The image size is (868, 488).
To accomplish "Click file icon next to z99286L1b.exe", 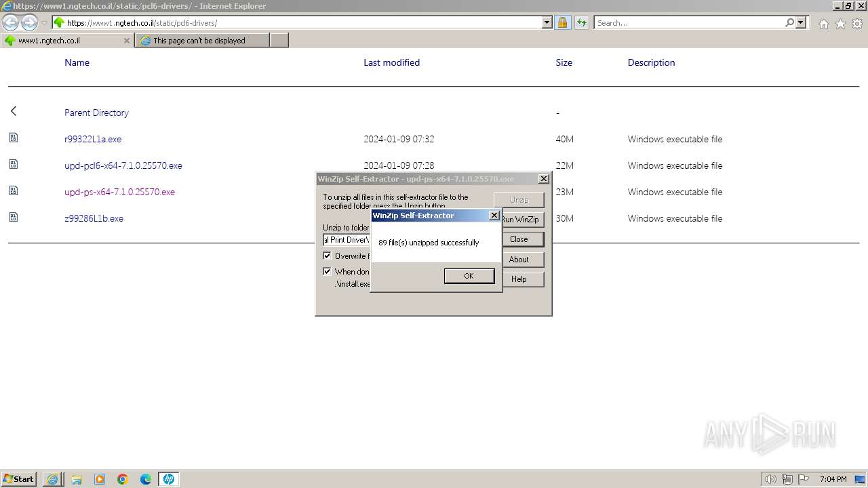I will 14,217.
